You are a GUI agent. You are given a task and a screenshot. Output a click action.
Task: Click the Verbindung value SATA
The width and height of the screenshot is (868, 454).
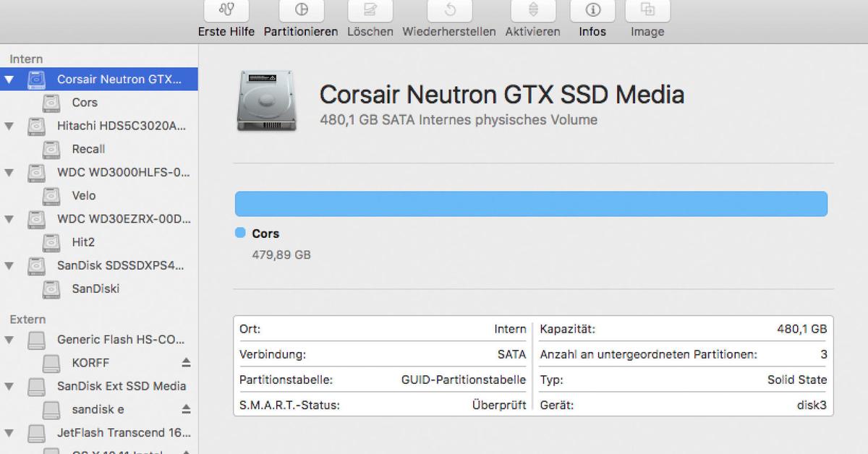[x=512, y=355]
